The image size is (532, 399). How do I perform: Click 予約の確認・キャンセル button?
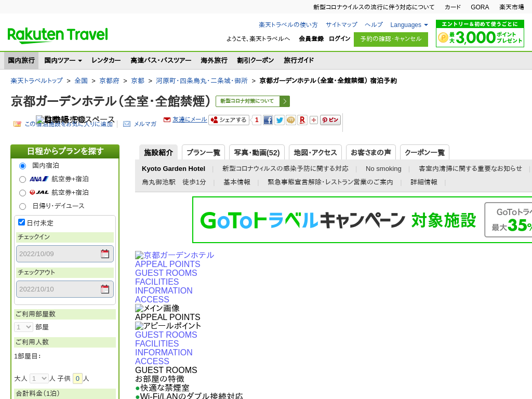(391, 39)
